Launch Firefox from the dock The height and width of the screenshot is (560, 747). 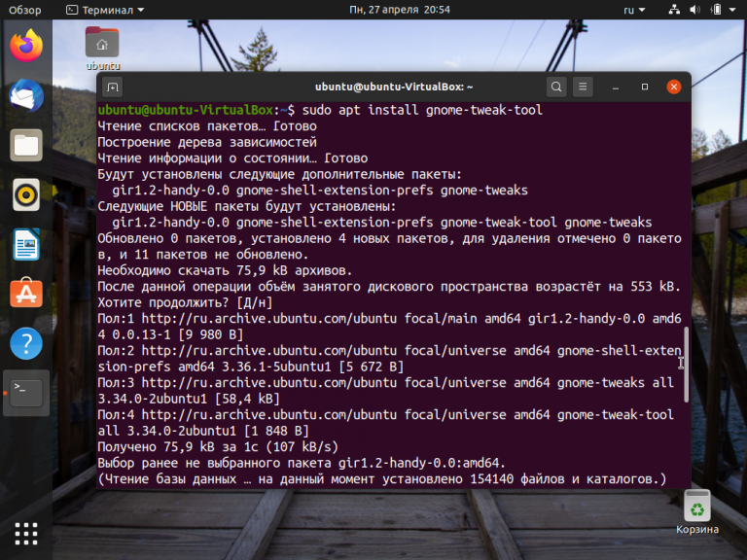point(26,46)
